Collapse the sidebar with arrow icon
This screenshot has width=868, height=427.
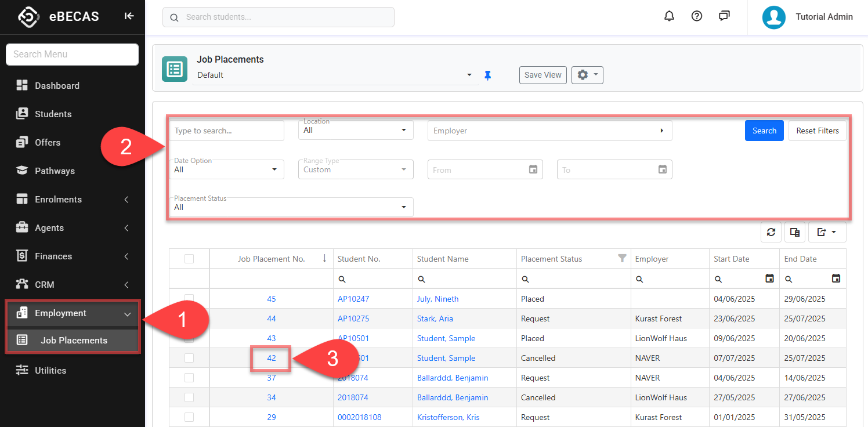129,16
